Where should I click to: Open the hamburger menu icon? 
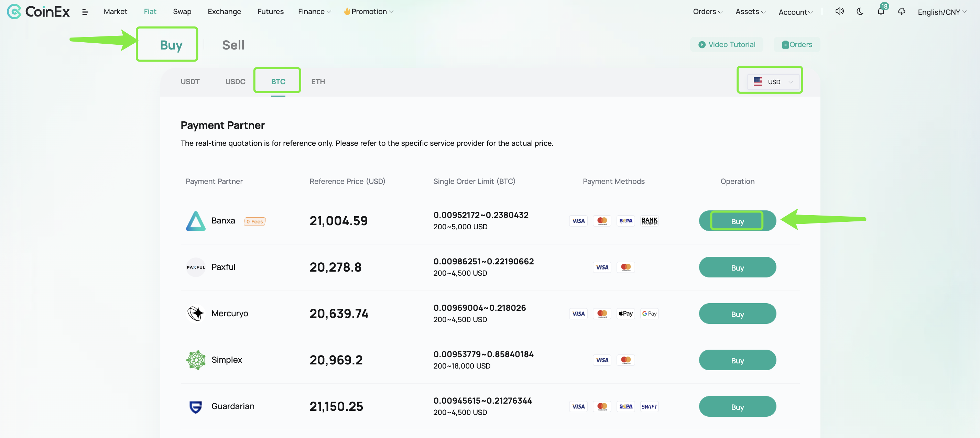(x=85, y=12)
